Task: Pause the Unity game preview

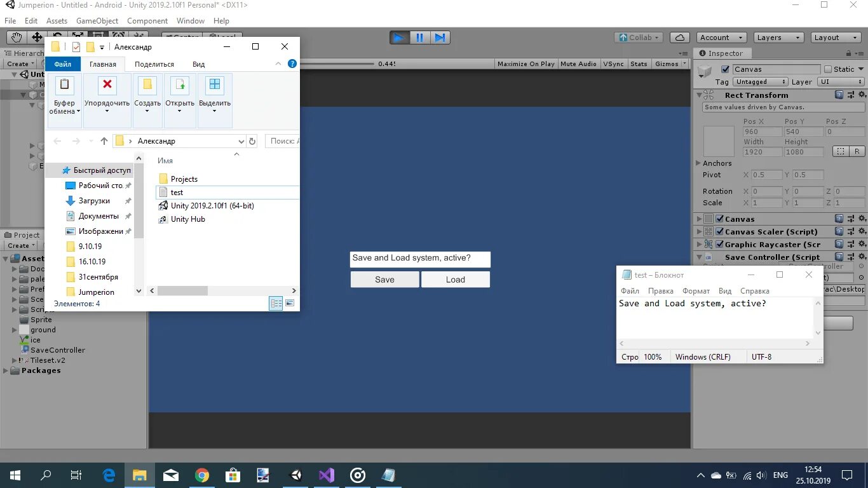Action: tap(419, 37)
